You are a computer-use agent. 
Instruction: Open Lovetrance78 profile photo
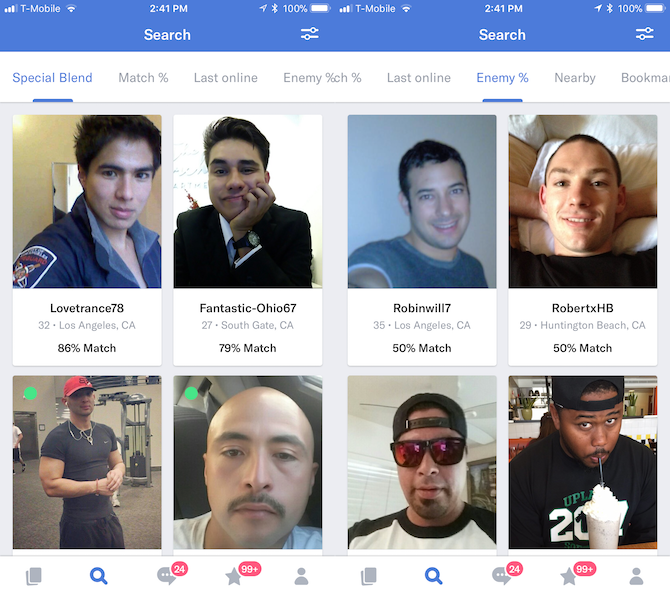87,201
